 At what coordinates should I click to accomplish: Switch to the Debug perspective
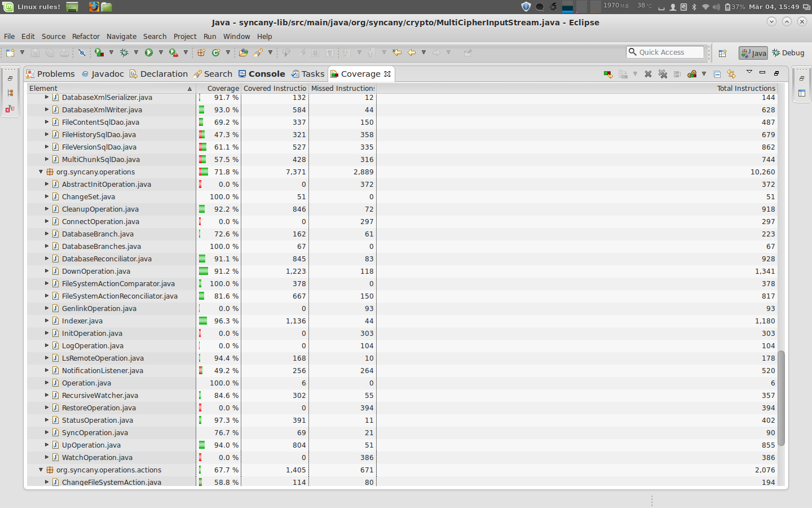click(788, 53)
